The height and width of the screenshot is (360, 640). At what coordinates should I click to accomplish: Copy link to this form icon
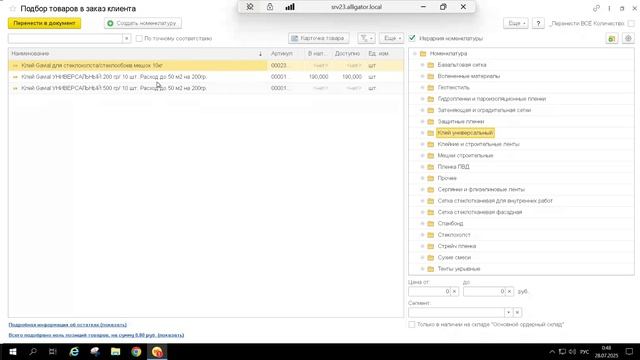[596, 8]
